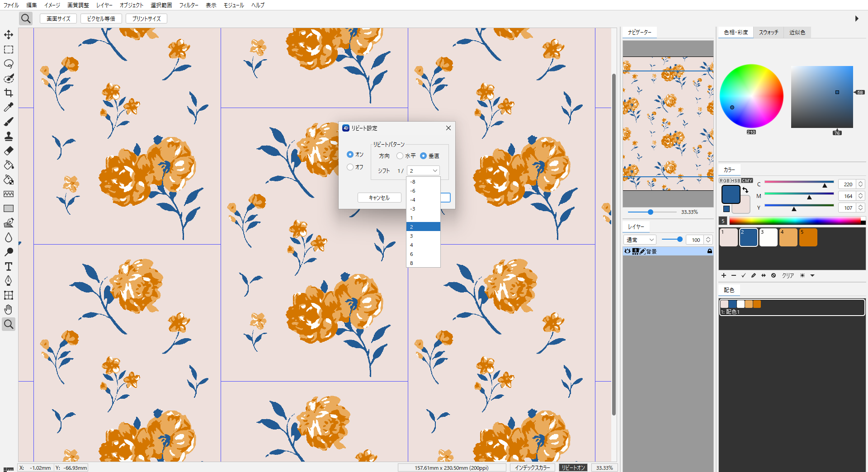Click the キャンセル button
The image size is (868, 472).
point(379,198)
